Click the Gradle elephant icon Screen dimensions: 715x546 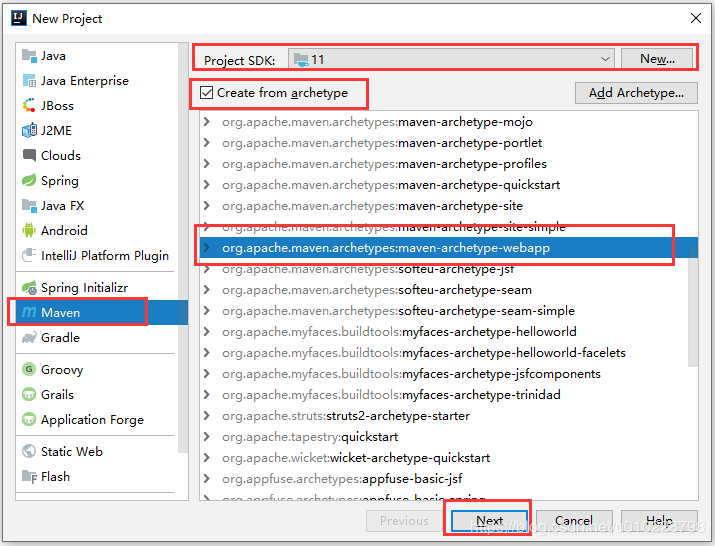[29, 338]
